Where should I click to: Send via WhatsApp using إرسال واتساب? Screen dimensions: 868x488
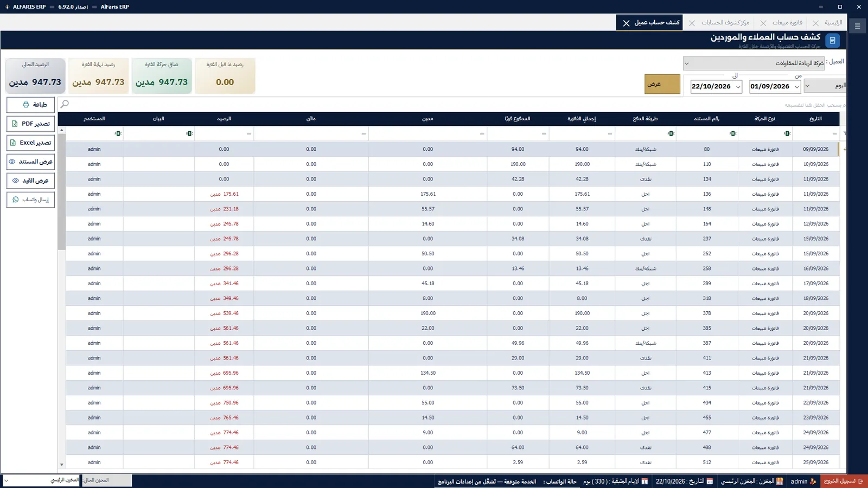pyautogui.click(x=31, y=200)
